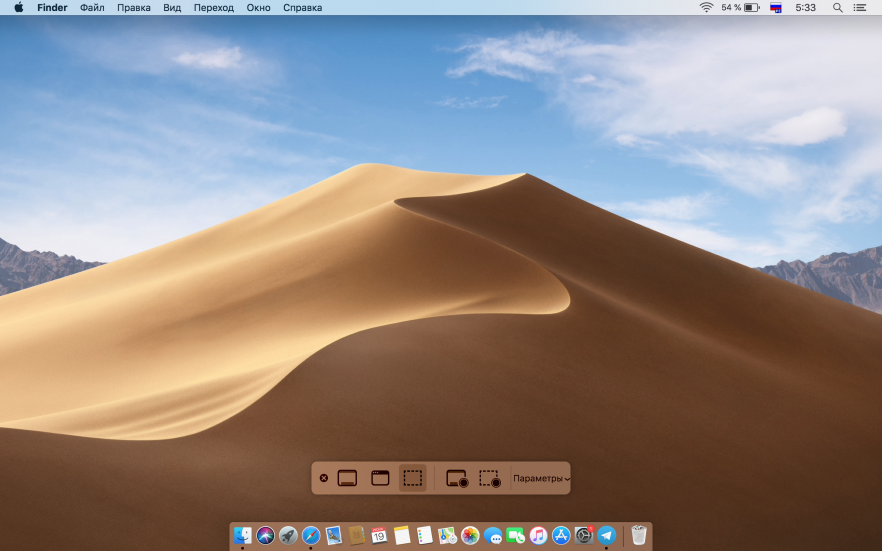Launch Siri from the Dock
The height and width of the screenshot is (551, 882).
coord(266,535)
